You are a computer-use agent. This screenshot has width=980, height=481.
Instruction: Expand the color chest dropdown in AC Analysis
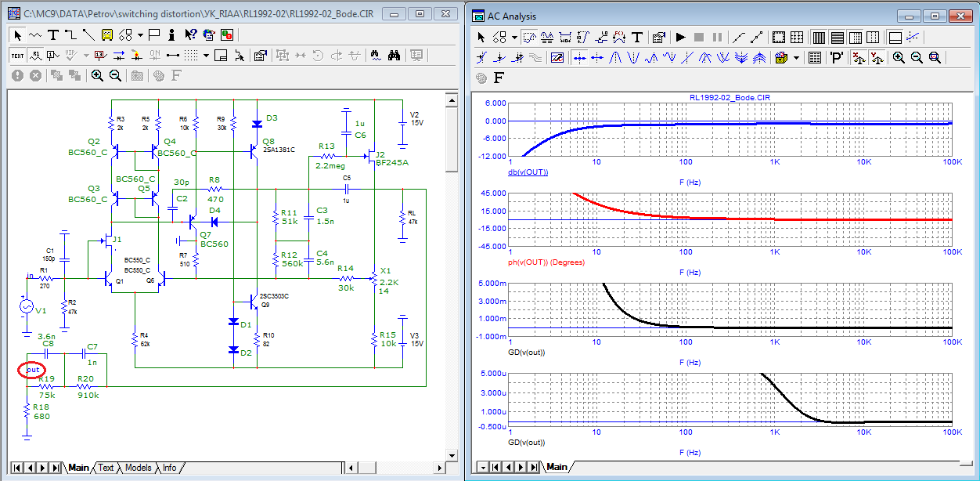pyautogui.click(x=796, y=57)
